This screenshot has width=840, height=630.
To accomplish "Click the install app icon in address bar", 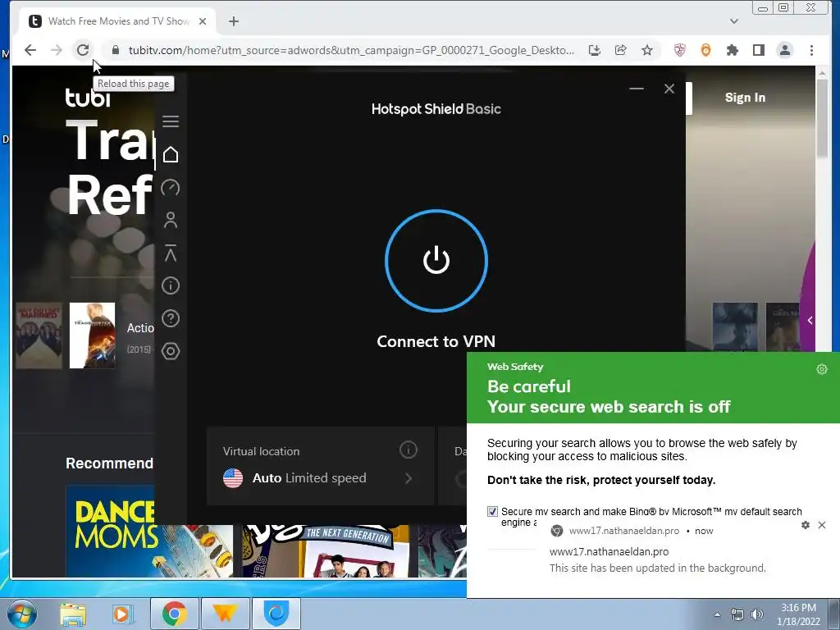I will point(595,50).
